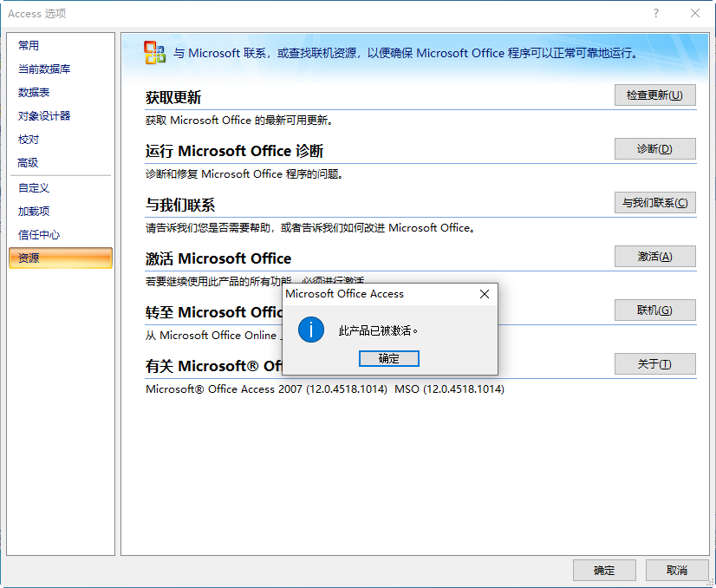Cancel the Access options dialog via 取消
Image resolution: width=716 pixels, height=588 pixels.
coord(677,570)
